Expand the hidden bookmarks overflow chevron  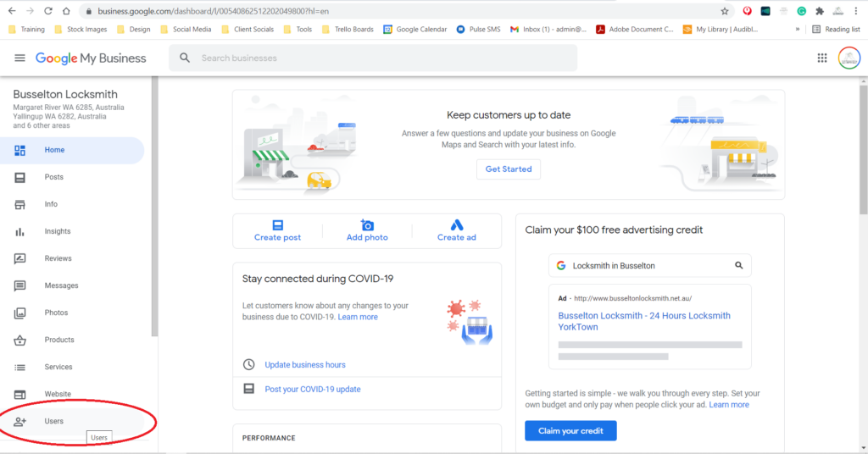798,30
